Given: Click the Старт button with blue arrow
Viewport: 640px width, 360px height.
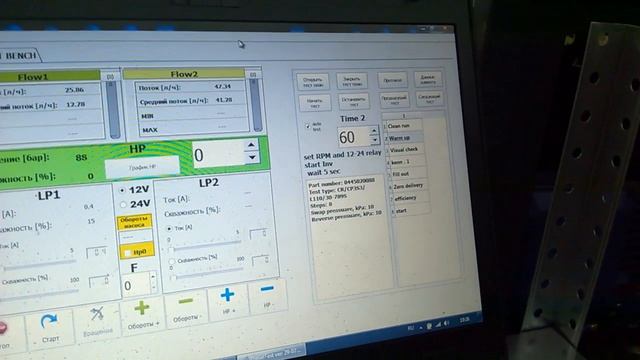Looking at the screenshot, I should (x=50, y=328).
